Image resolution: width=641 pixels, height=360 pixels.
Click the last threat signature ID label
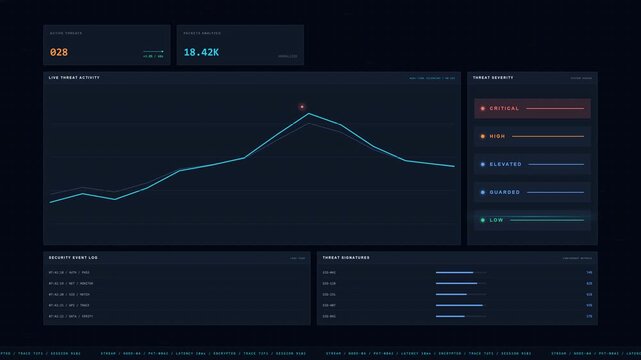pos(329,317)
